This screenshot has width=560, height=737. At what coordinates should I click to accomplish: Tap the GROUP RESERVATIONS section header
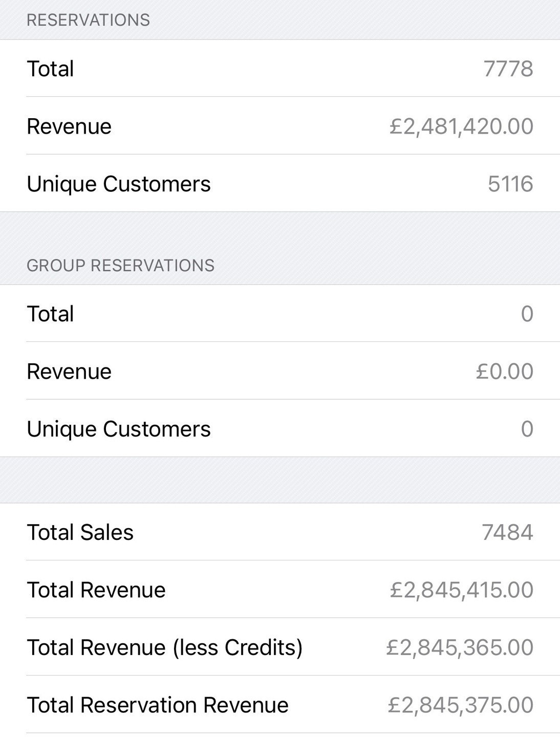(x=120, y=265)
